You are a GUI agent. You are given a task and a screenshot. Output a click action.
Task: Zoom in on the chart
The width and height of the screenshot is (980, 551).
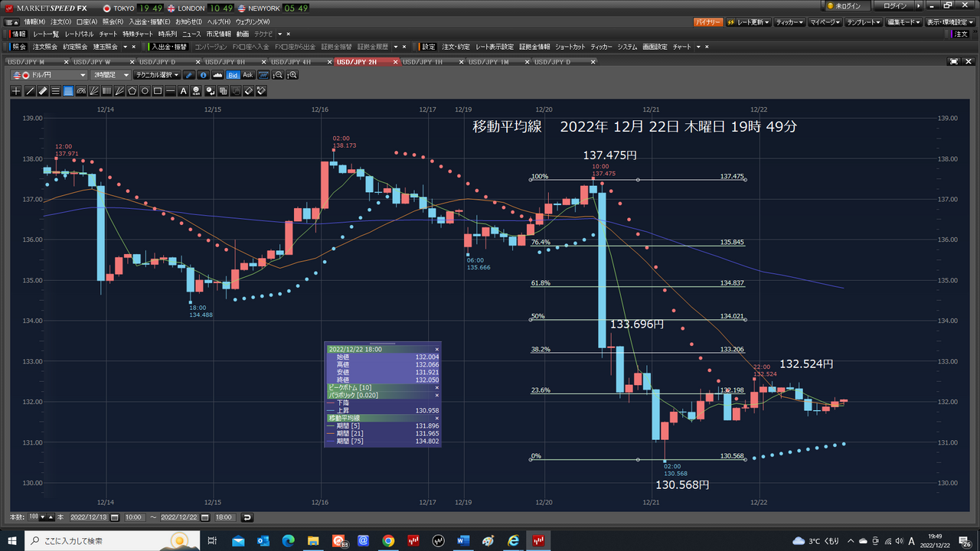(292, 75)
